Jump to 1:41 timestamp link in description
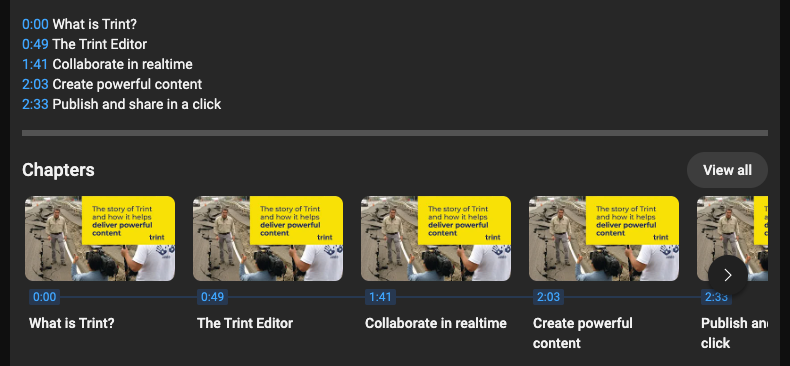The image size is (790, 366). tap(35, 64)
